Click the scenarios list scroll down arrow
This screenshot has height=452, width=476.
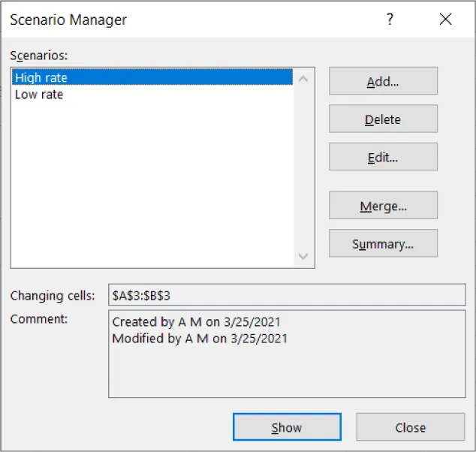(303, 256)
